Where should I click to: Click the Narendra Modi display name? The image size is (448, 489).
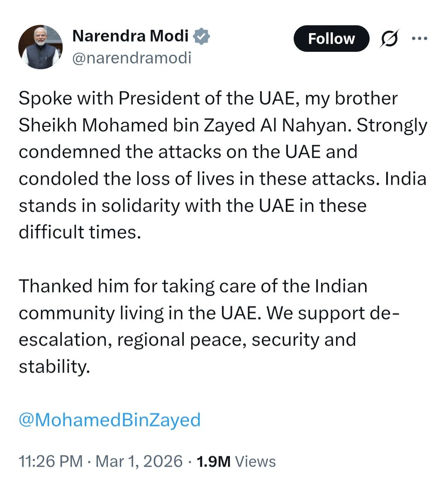click(x=130, y=36)
